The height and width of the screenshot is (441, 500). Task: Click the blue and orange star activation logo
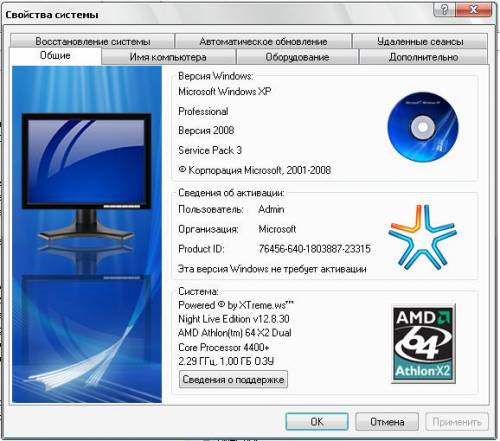pyautogui.click(x=422, y=237)
